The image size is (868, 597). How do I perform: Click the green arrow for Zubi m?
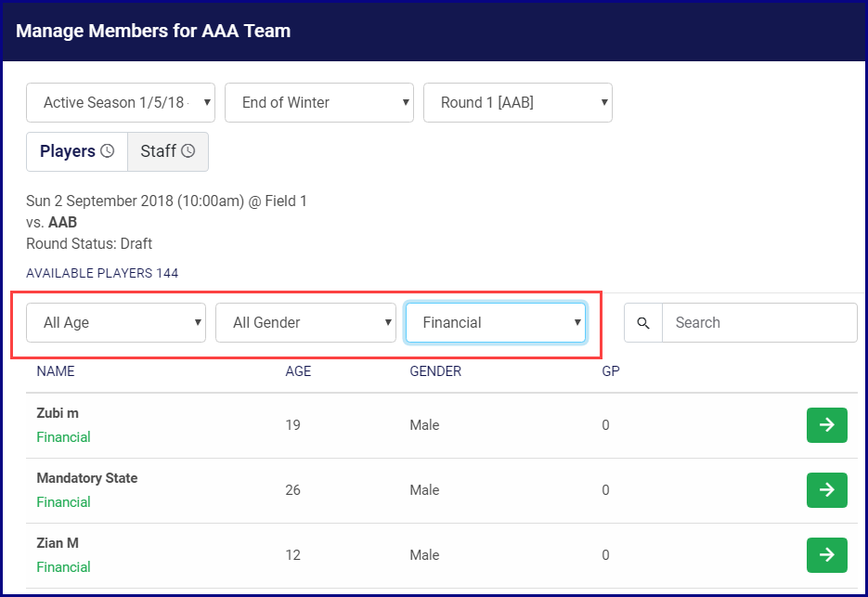pos(826,425)
